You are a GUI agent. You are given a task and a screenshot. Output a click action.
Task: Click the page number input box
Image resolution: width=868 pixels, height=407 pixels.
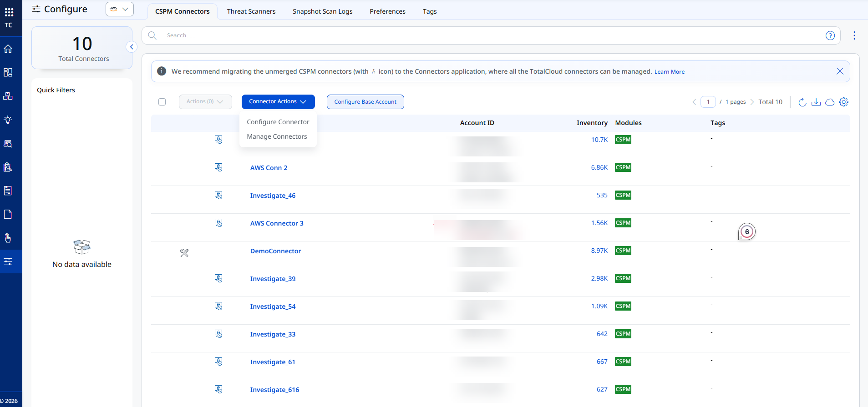click(x=708, y=102)
